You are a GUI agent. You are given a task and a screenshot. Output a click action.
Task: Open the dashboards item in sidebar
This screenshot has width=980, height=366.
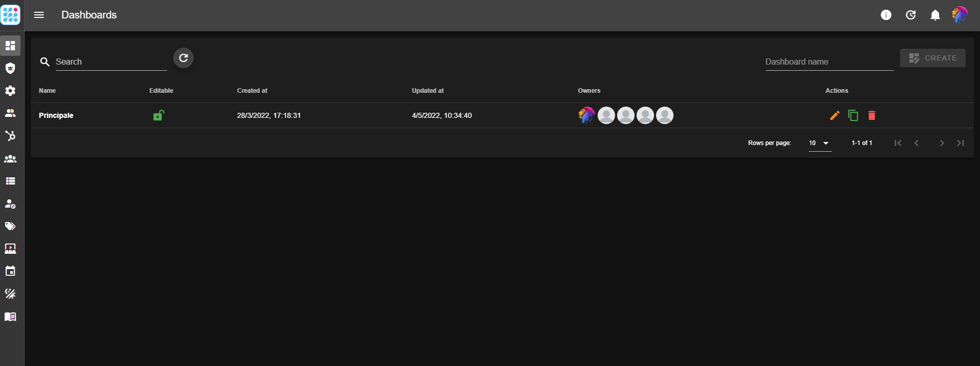coord(10,46)
